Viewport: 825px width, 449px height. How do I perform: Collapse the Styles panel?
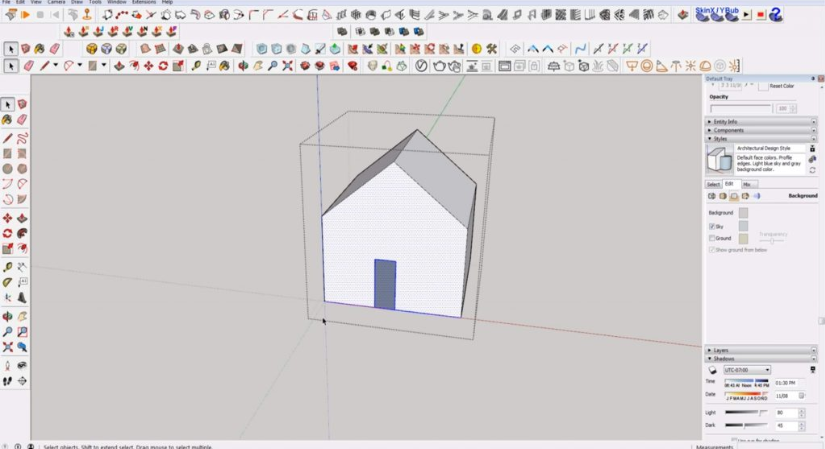(761, 138)
